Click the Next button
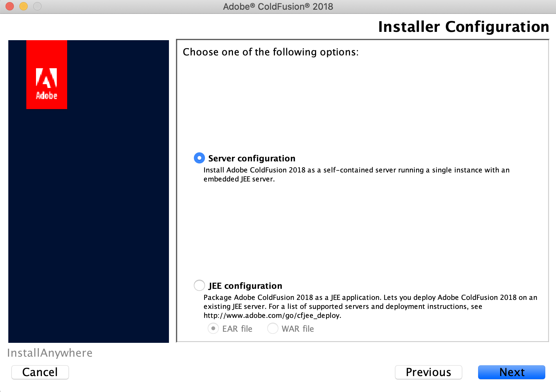The image size is (556, 392). (511, 372)
